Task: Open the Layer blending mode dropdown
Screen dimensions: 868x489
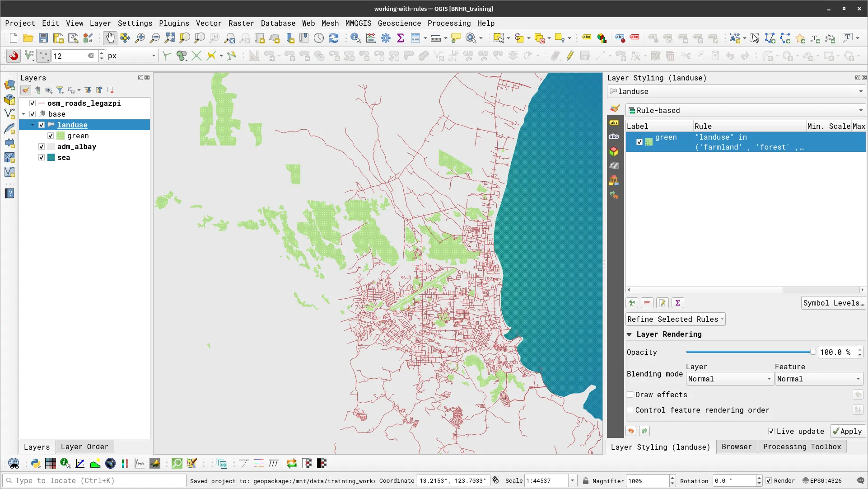Action: (729, 379)
